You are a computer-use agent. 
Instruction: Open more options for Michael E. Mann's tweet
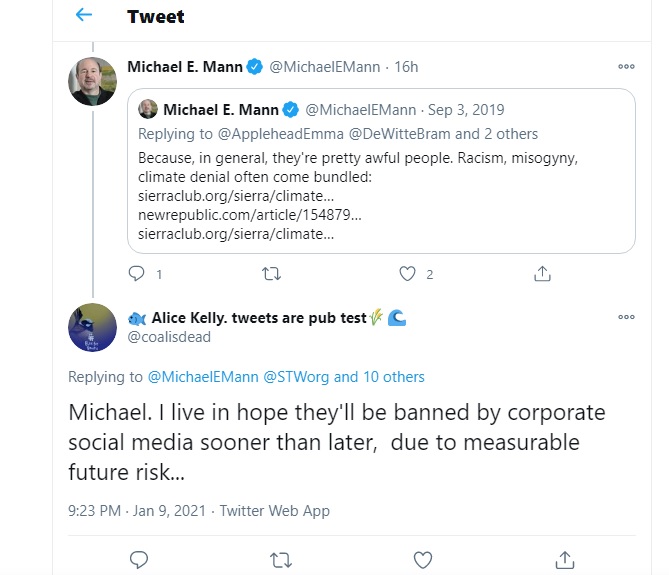tap(626, 67)
